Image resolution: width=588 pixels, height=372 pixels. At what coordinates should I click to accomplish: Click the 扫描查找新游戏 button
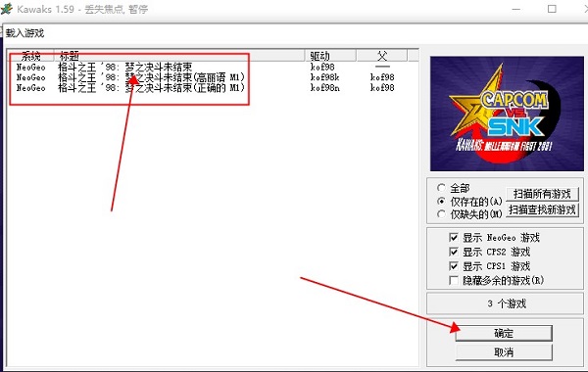[542, 209]
